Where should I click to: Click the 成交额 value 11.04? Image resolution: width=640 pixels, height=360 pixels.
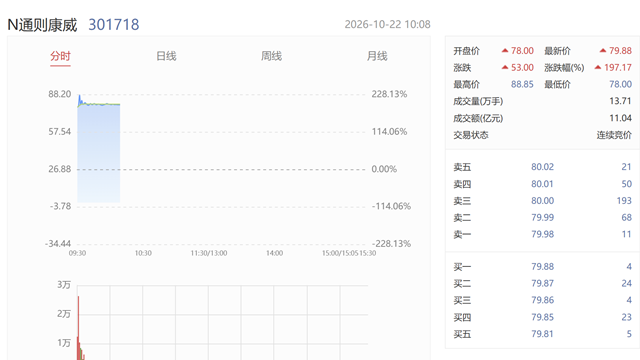[x=620, y=118]
